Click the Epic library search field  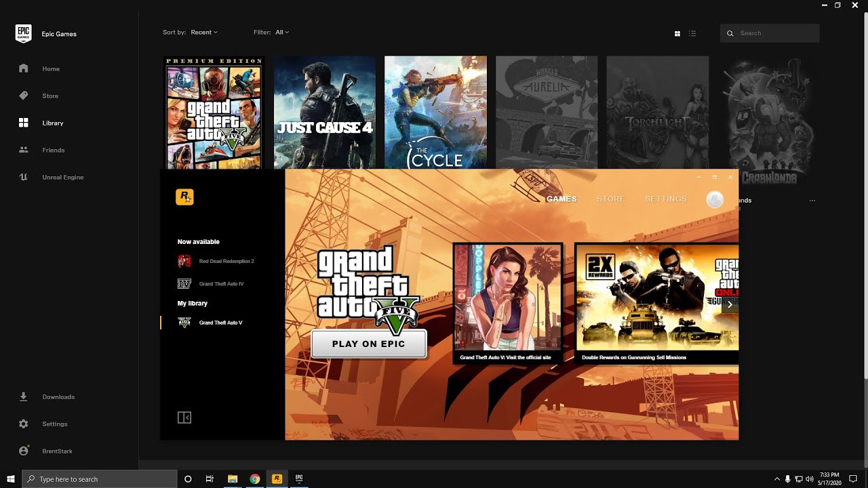click(x=770, y=33)
